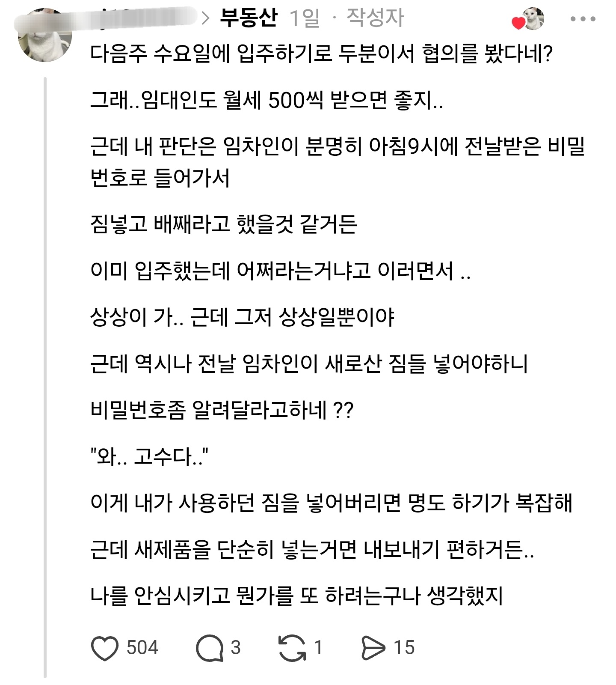Tap the share count 15
The image size is (616, 685).
404,648
